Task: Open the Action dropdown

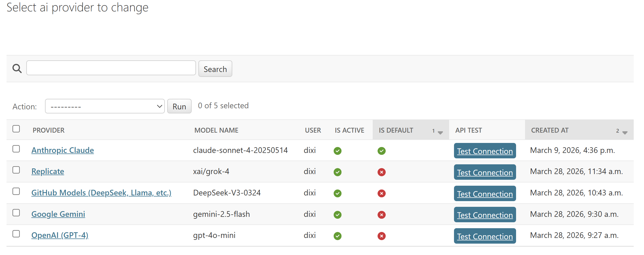Action: [x=105, y=106]
